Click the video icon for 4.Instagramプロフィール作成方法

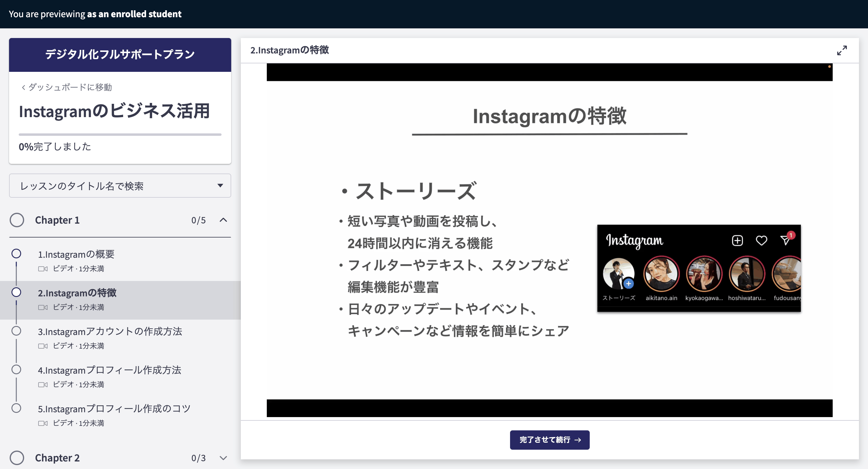pos(43,384)
